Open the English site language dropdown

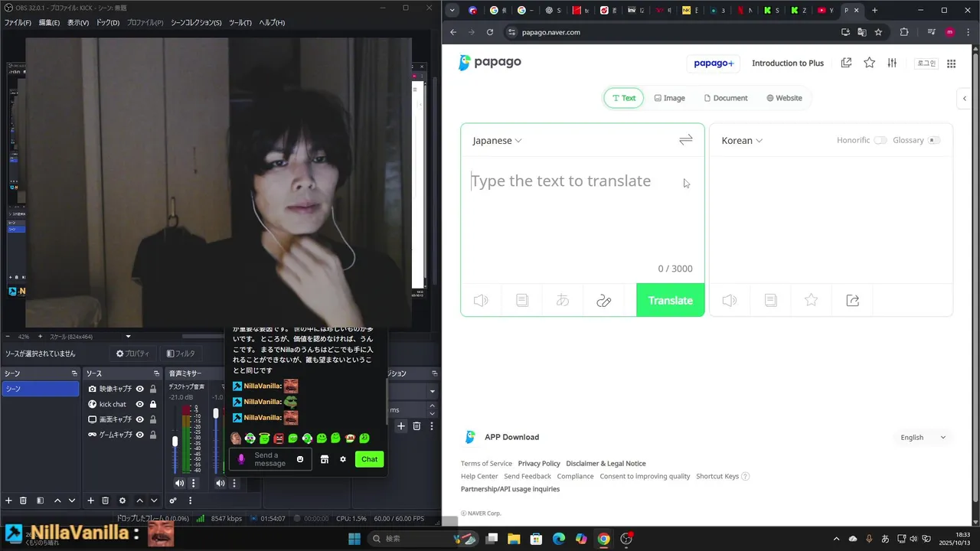923,437
